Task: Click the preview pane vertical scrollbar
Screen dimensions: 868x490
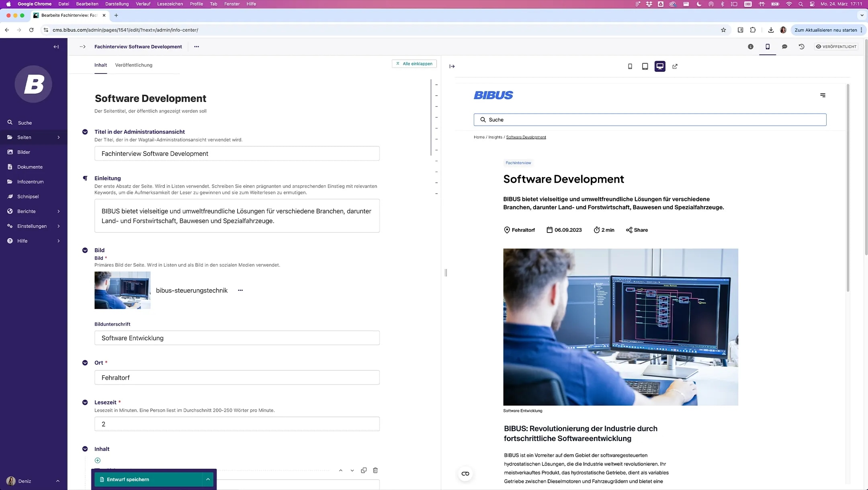Action: [x=848, y=188]
